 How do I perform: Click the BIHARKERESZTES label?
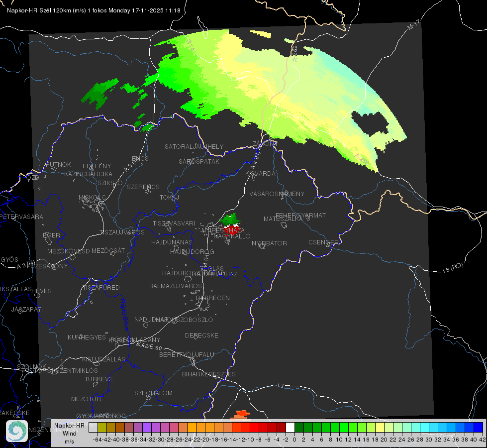[x=209, y=374]
